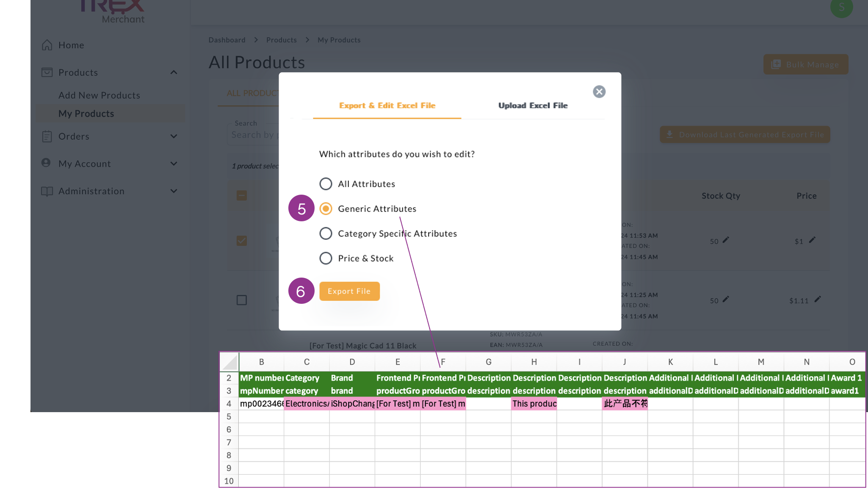
Task: Click the Administration book icon
Action: point(47,191)
